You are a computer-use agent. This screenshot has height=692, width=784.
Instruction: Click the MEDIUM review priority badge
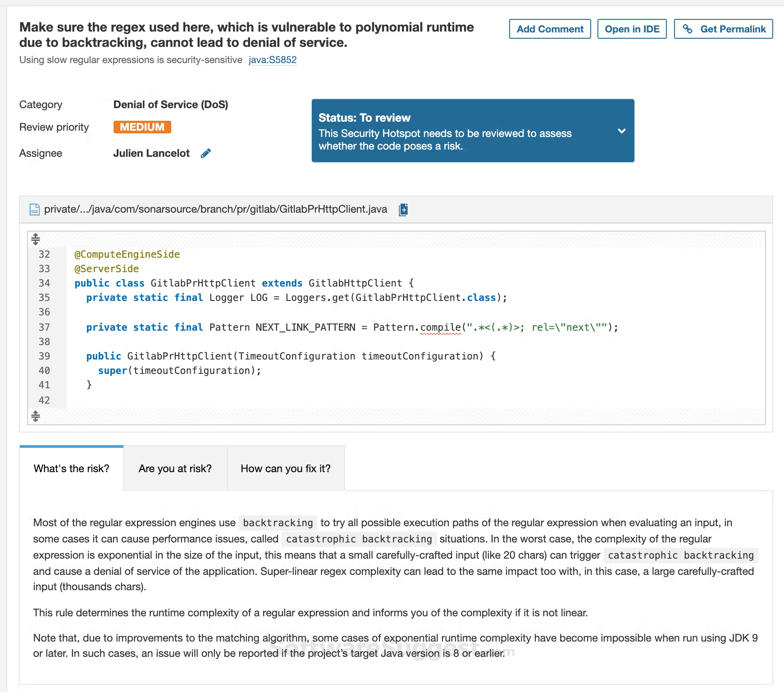pos(142,127)
